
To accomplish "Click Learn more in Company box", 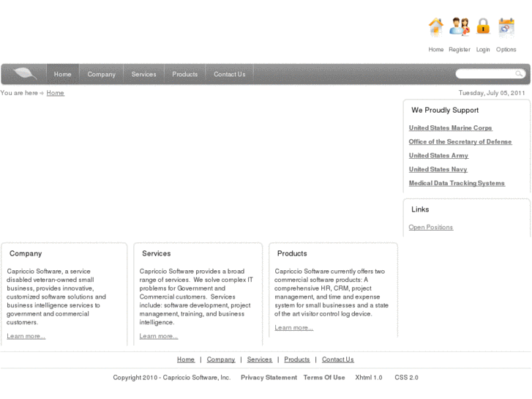I will [x=26, y=336].
